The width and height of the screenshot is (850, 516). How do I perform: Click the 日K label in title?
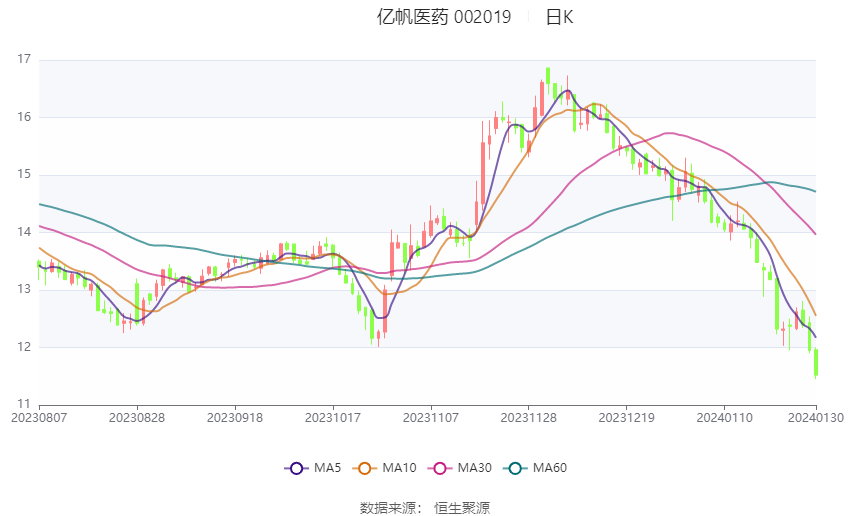click(x=559, y=17)
